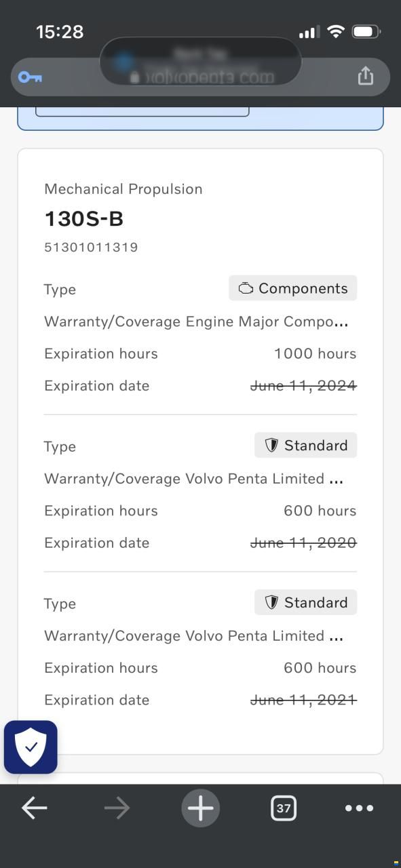This screenshot has width=401, height=868.
Task: Expand truncated Engine Major Components coverage text
Action: pyautogui.click(x=197, y=321)
